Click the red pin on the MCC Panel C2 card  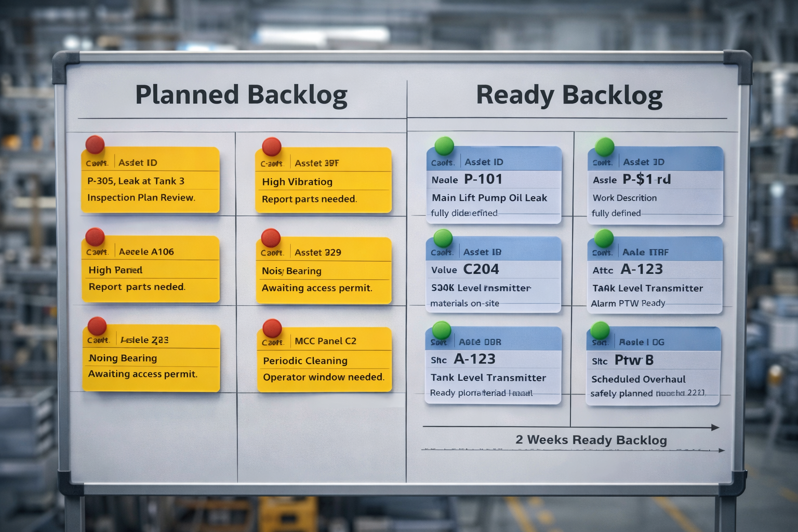point(272,328)
